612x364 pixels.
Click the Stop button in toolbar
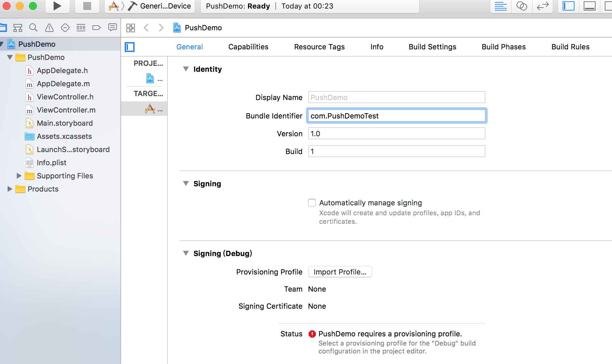[x=87, y=6]
